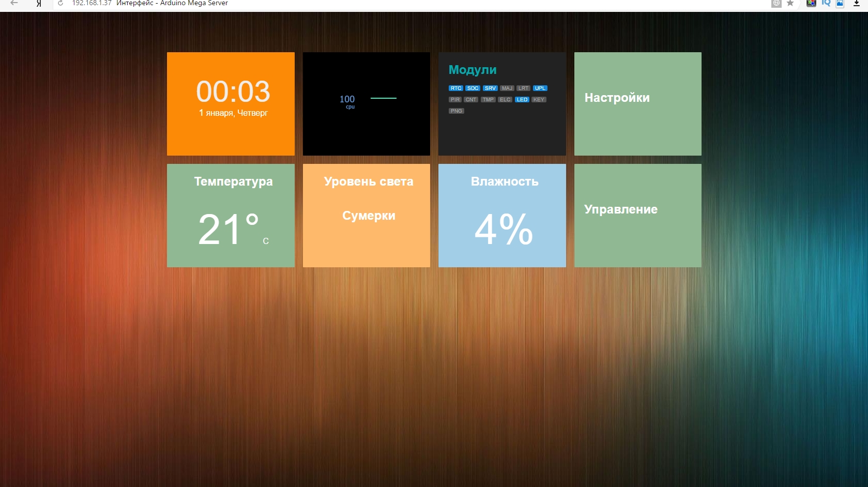Open the Температура tile title
The height and width of the screenshot is (487, 868).
(234, 181)
